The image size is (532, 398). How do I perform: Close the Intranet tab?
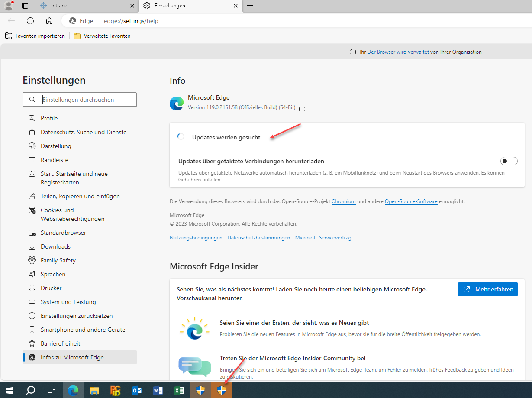[132, 6]
